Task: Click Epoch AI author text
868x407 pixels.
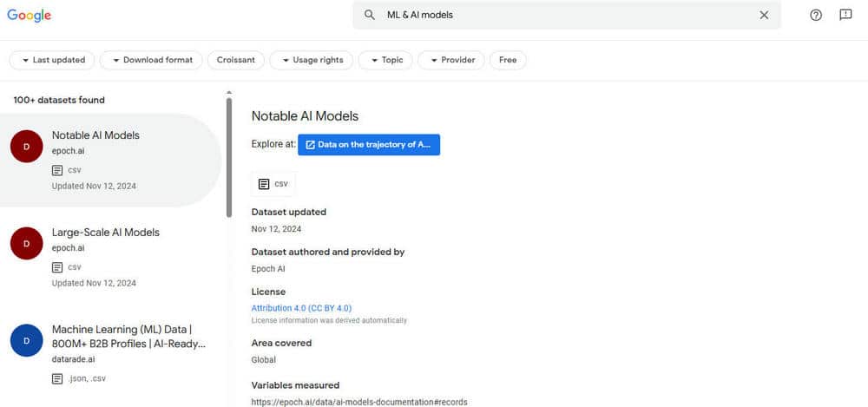Action: [x=268, y=269]
